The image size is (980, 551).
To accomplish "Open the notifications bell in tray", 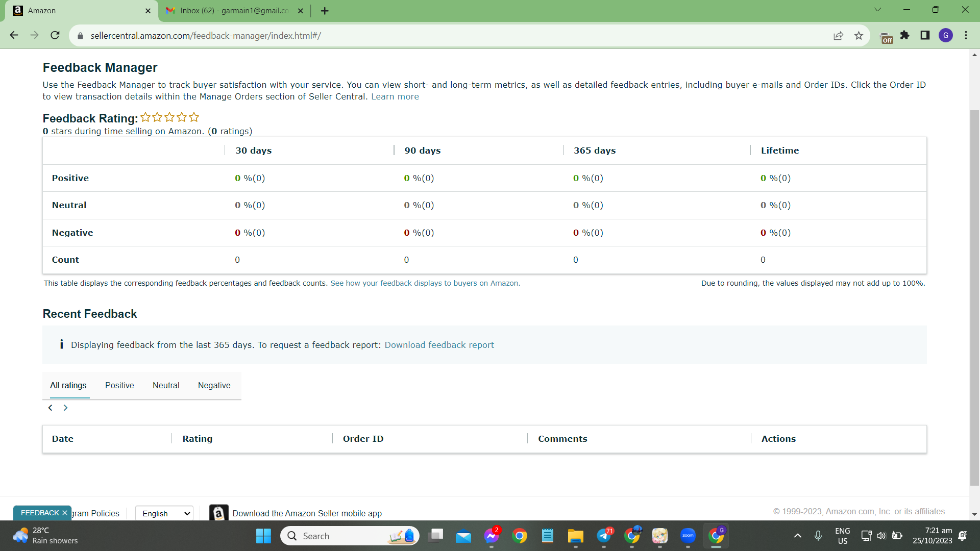I will point(963,536).
